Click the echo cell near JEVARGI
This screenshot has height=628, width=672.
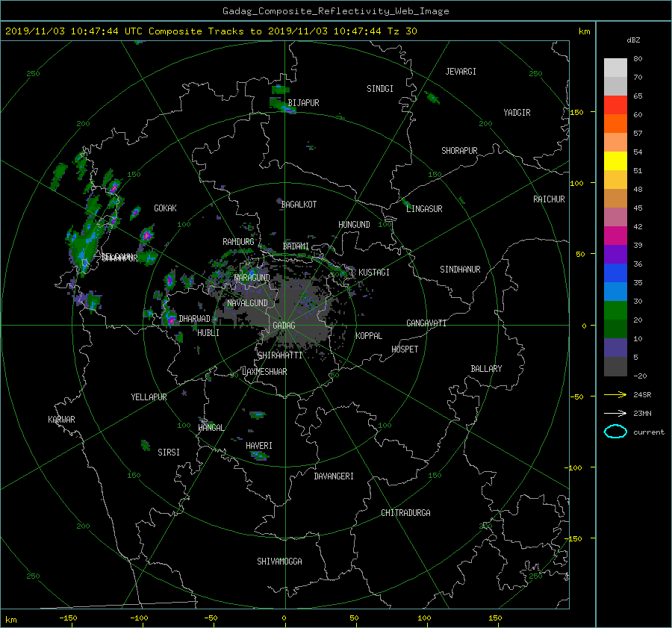[x=432, y=98]
